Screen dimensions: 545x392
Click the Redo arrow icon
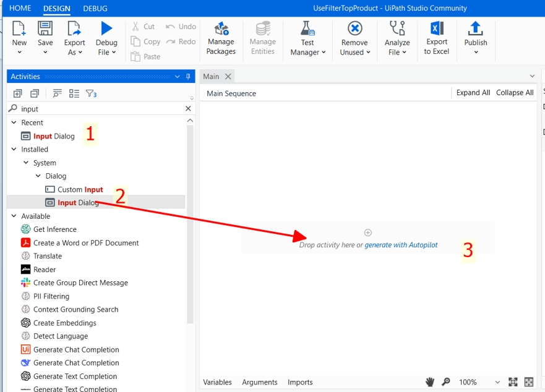[170, 41]
